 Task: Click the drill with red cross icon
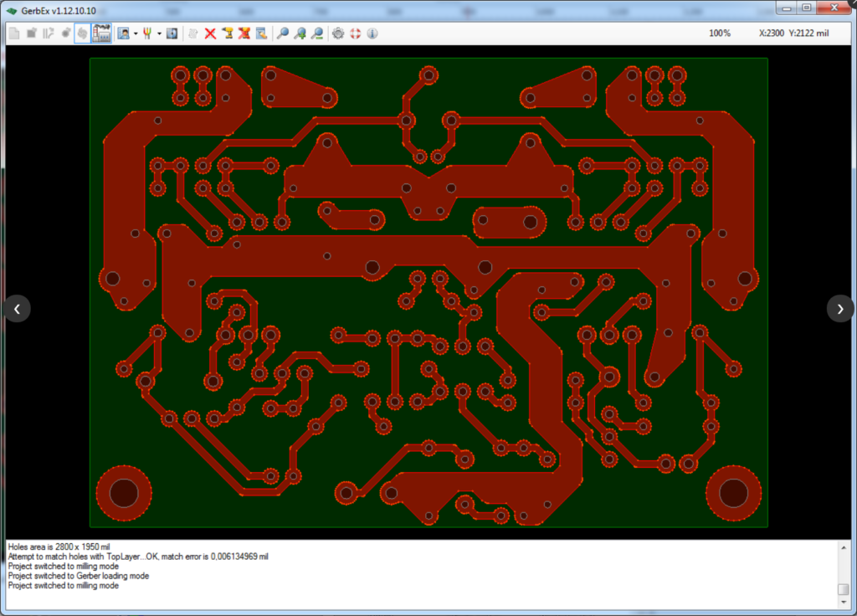(244, 33)
